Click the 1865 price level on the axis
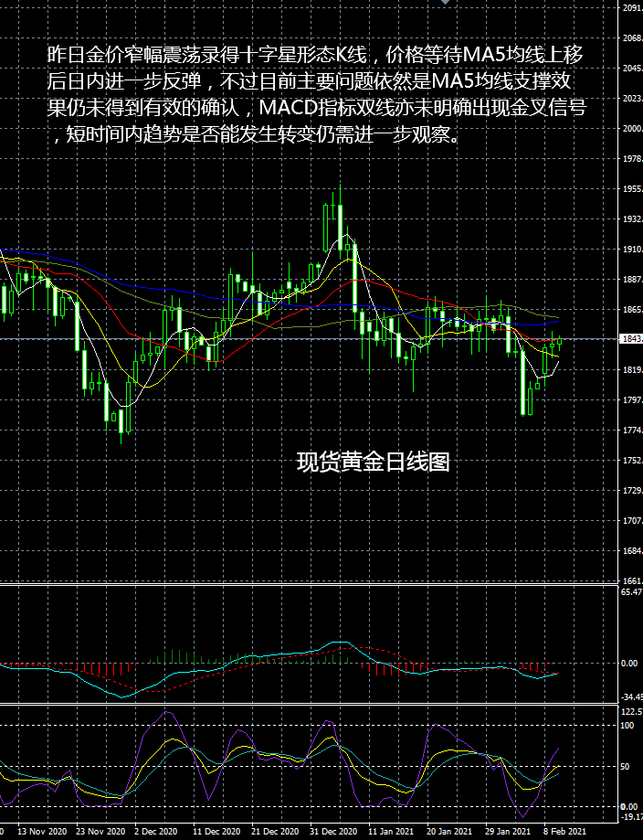Viewport: 643px width, 840px height. (x=632, y=310)
